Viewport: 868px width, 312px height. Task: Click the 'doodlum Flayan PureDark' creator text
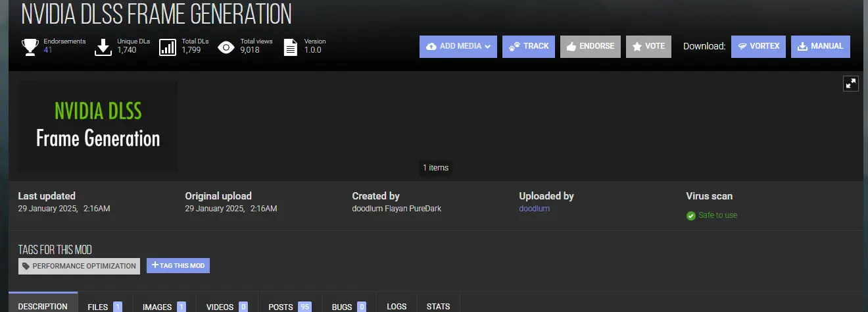(397, 209)
